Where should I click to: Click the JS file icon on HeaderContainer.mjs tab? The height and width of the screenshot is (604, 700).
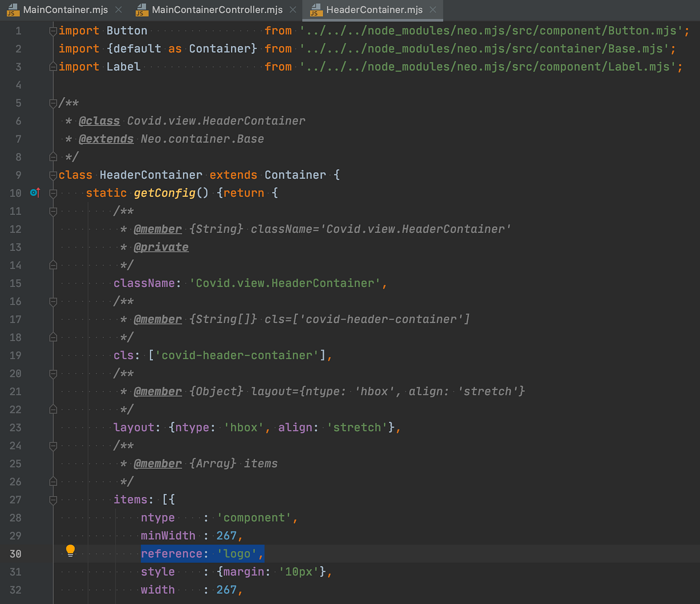(315, 10)
